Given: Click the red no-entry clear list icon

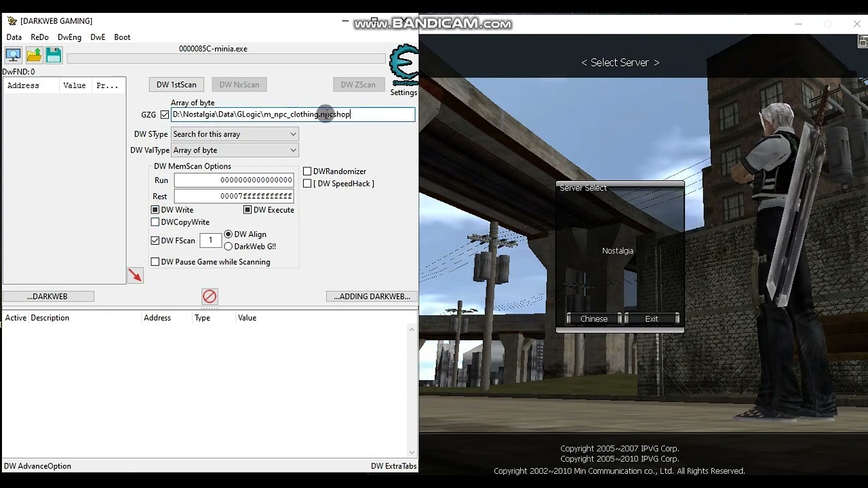Looking at the screenshot, I should pos(210,296).
